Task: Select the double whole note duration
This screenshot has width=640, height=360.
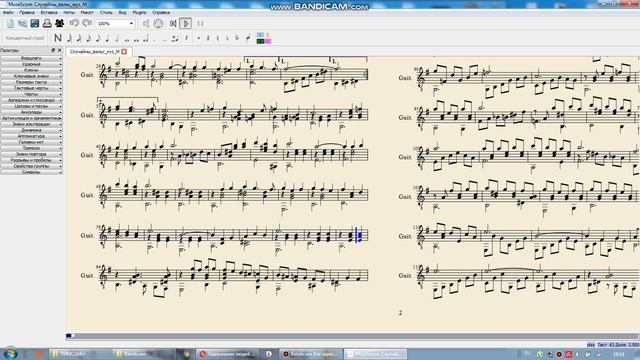Action: 136,39
